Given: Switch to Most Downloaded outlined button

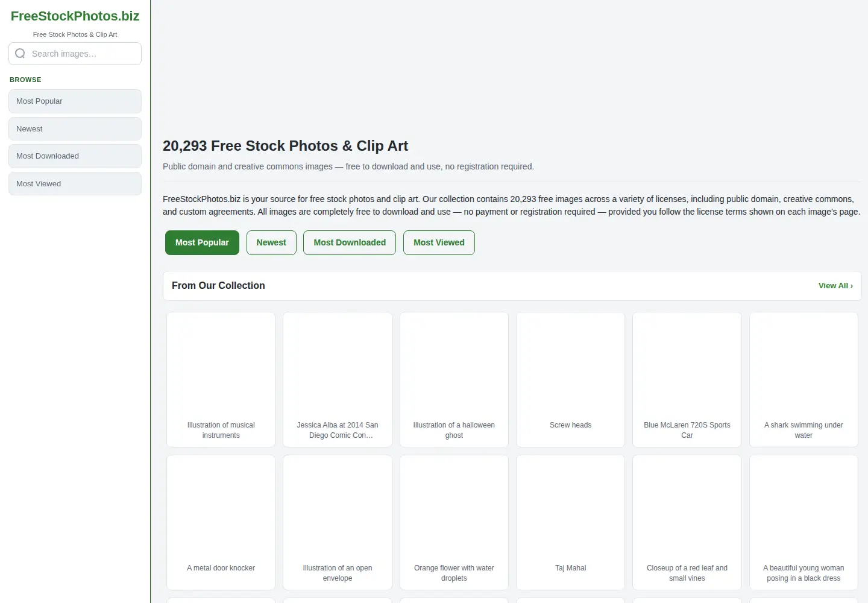Looking at the screenshot, I should [x=350, y=242].
